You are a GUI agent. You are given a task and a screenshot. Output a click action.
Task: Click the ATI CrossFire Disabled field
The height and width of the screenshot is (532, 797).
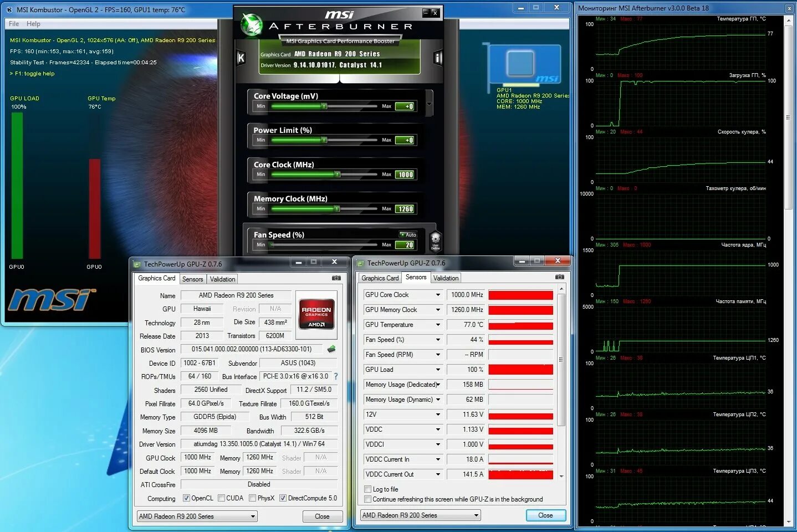259,484
